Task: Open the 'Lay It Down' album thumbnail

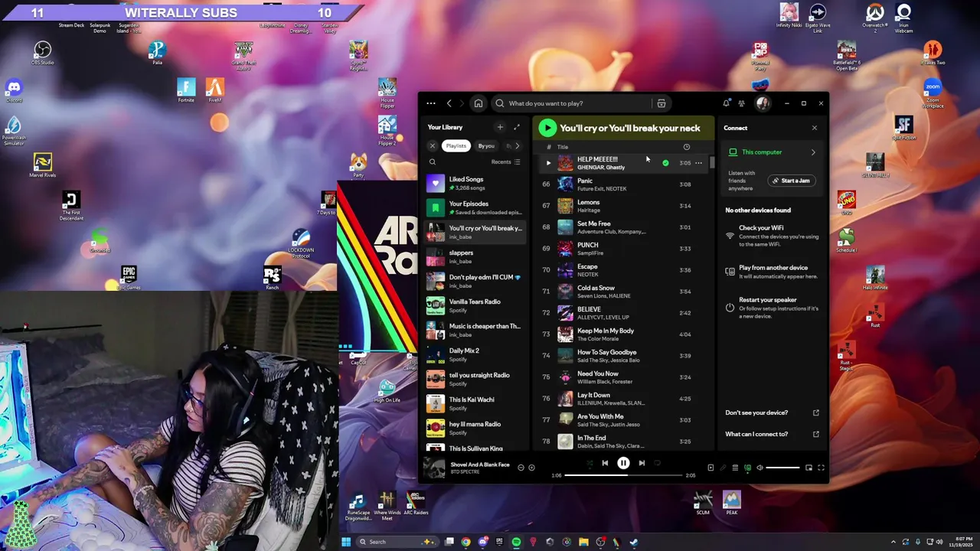Action: 565,399
